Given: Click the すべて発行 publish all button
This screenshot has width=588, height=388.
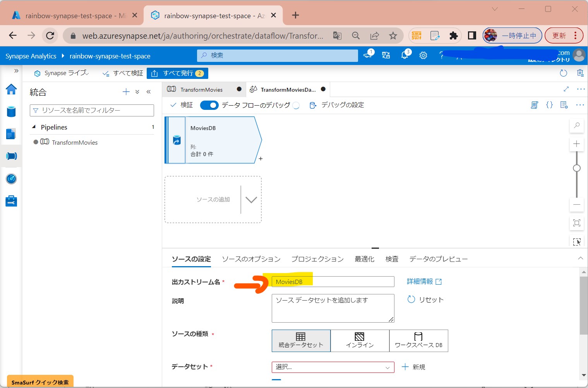Looking at the screenshot, I should pyautogui.click(x=177, y=73).
